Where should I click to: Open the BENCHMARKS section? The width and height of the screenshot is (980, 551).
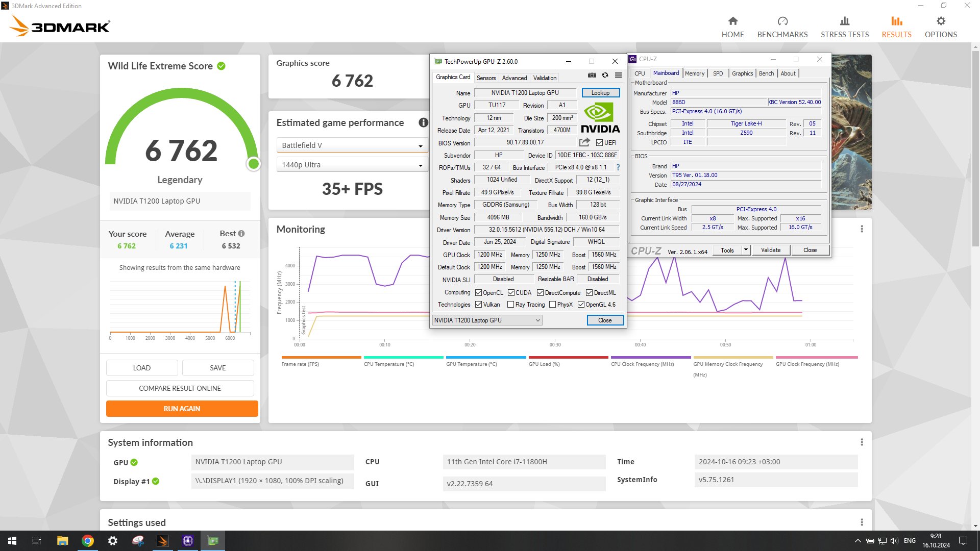pyautogui.click(x=782, y=27)
